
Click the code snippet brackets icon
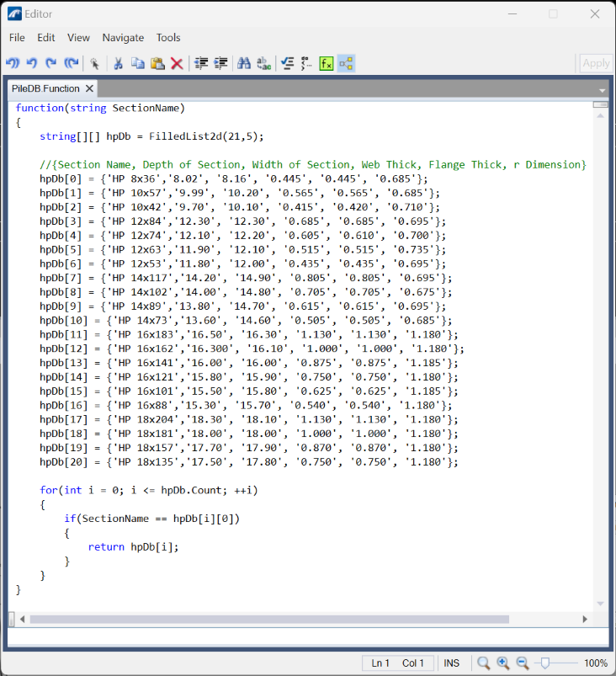[x=306, y=64]
